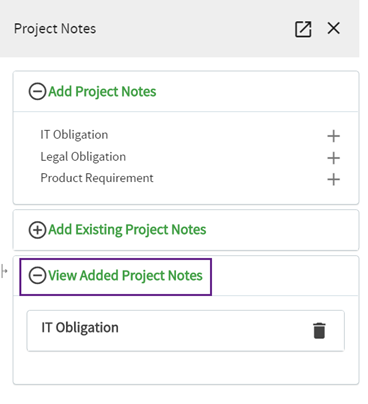Collapse View Added Project Notes via minus circle
The image size is (368, 404).
point(37,276)
